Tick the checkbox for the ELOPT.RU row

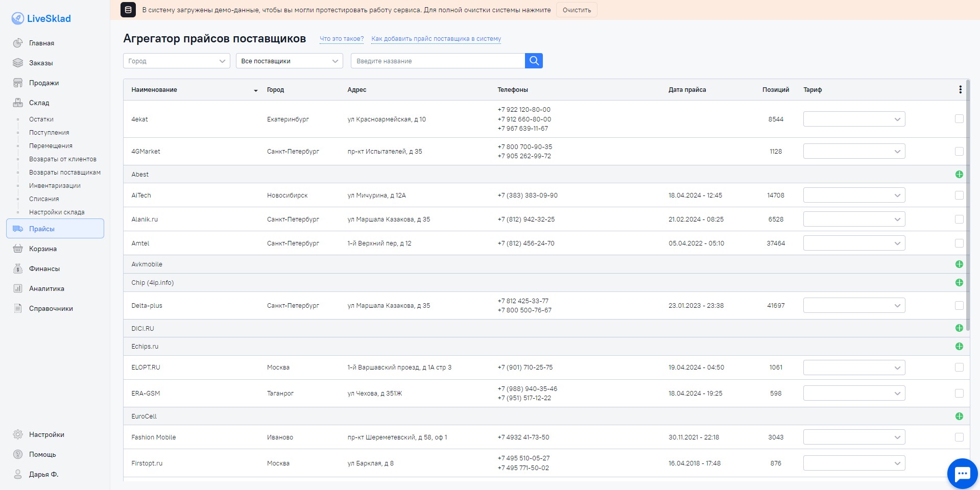(959, 367)
